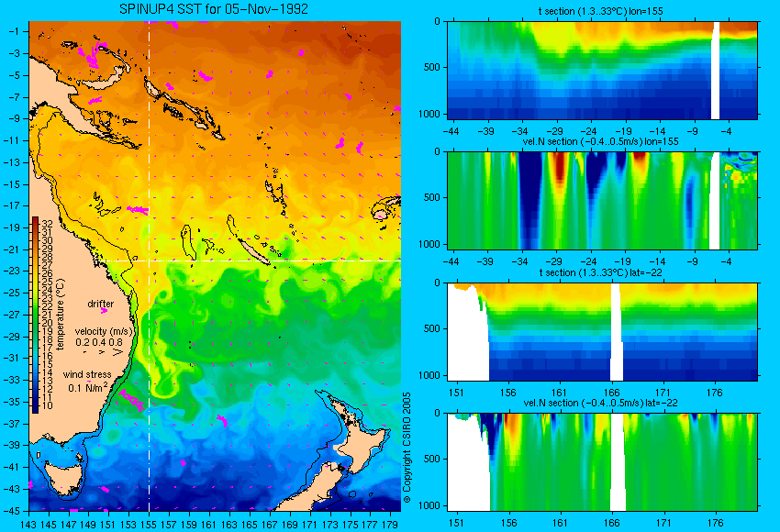The height and width of the screenshot is (532, 780).
Task: Select the 'wind stress' legend label
Action: point(87,374)
